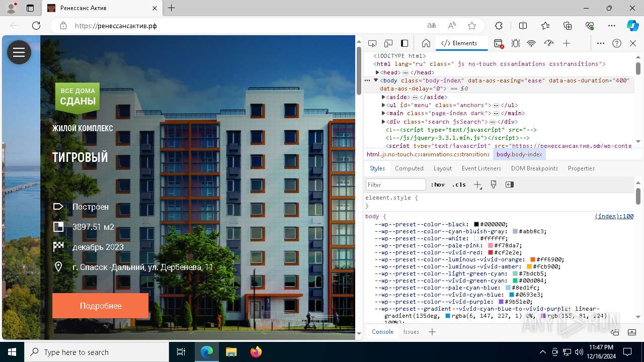Click the #cf2e2e vivid-red swatch

[491, 252]
